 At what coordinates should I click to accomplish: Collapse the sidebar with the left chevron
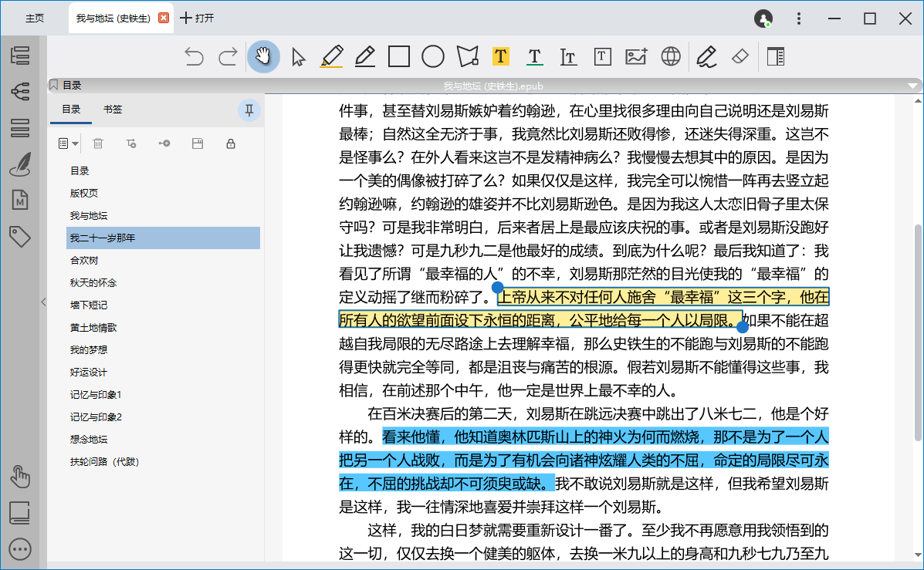43,302
